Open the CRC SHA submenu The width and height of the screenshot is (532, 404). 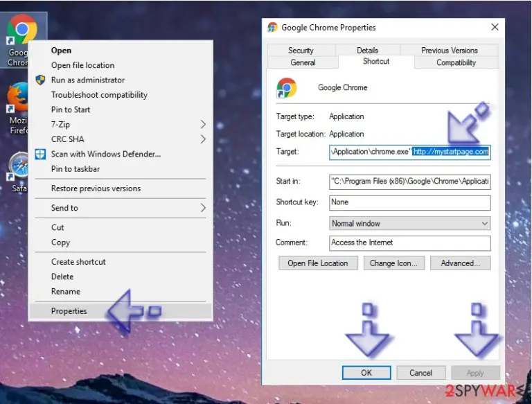point(121,139)
